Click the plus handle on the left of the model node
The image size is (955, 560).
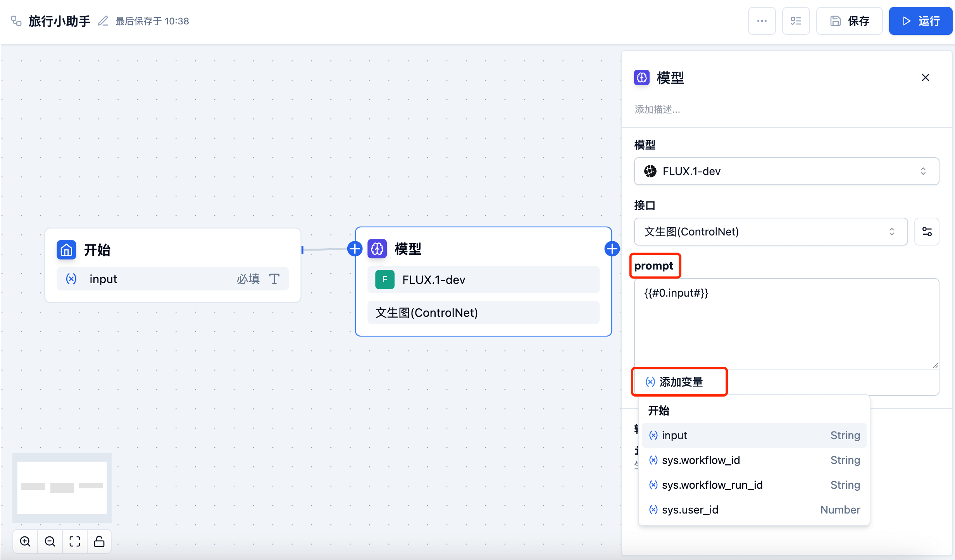point(355,249)
